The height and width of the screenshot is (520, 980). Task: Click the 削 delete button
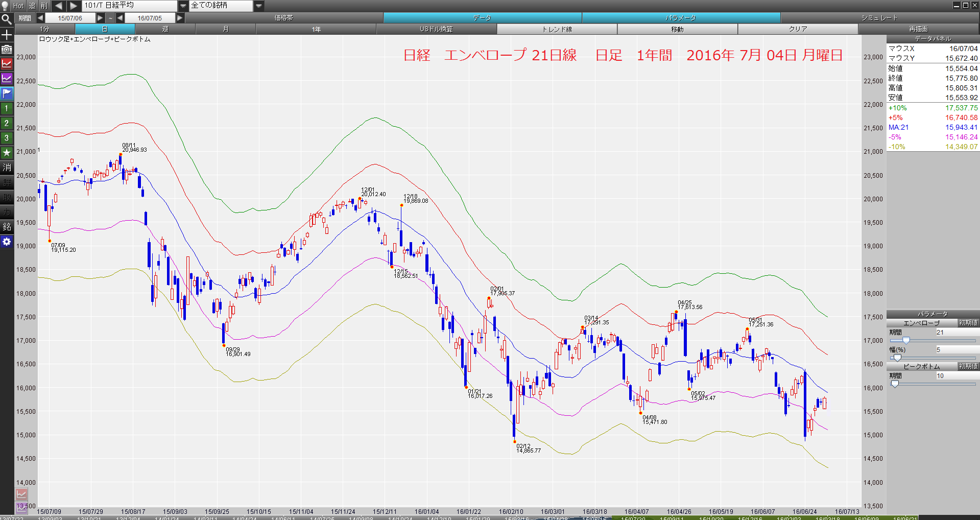point(44,6)
